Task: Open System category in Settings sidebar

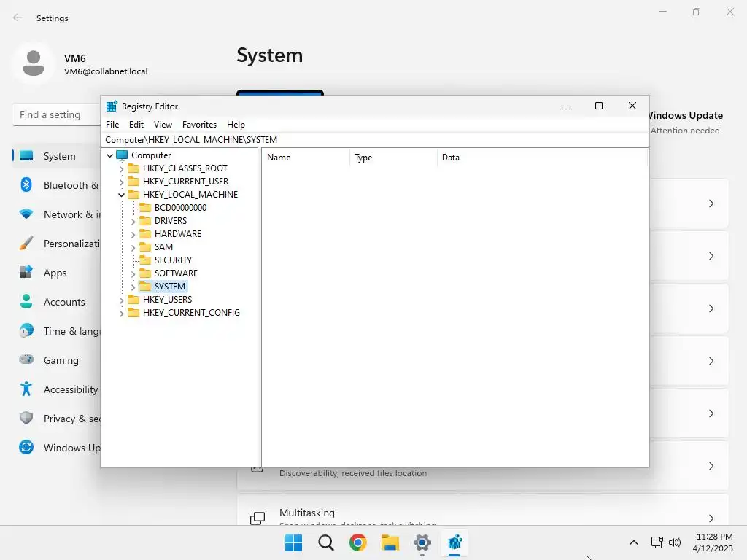Action: 56,156
